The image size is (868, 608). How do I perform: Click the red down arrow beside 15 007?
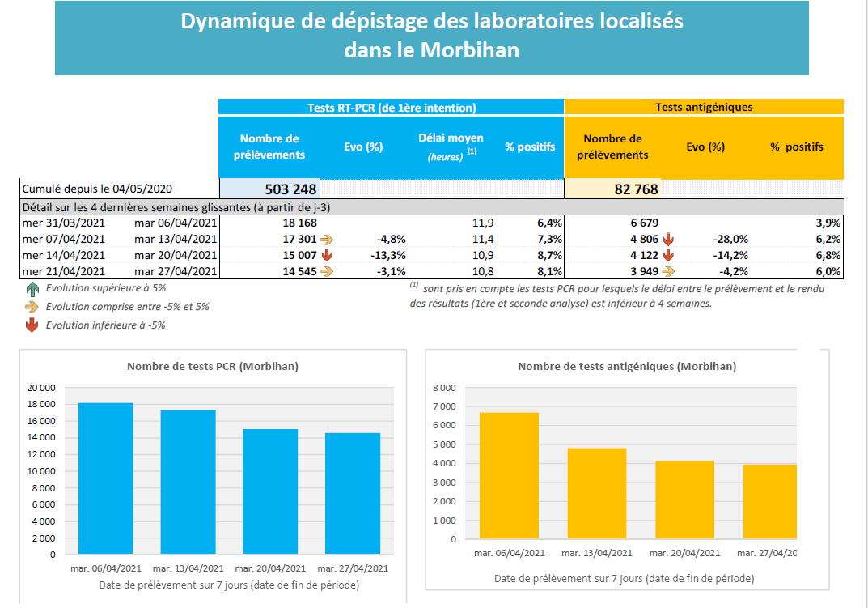pyautogui.click(x=327, y=255)
